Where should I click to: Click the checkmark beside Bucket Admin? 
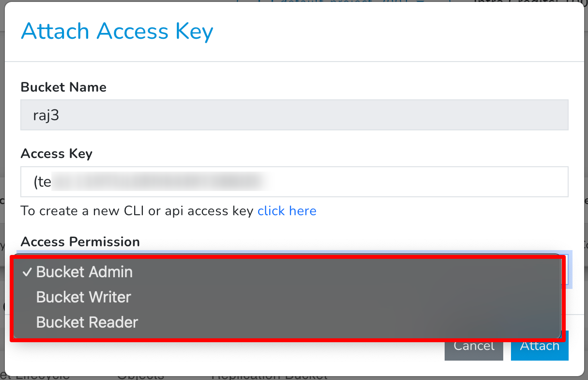tap(27, 272)
